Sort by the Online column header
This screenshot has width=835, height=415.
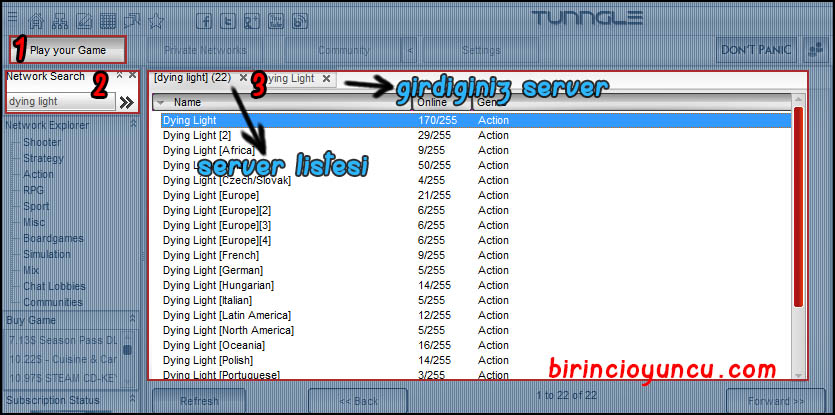tap(442, 102)
